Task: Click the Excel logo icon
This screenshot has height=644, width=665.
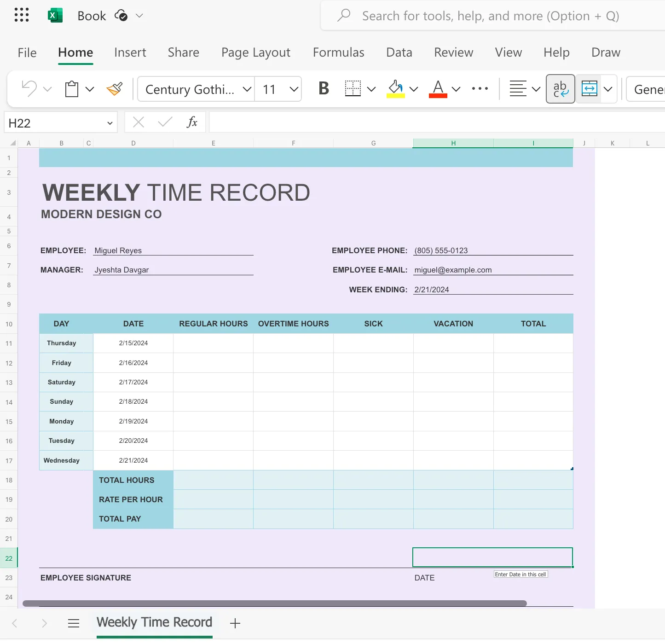Action: (x=55, y=15)
